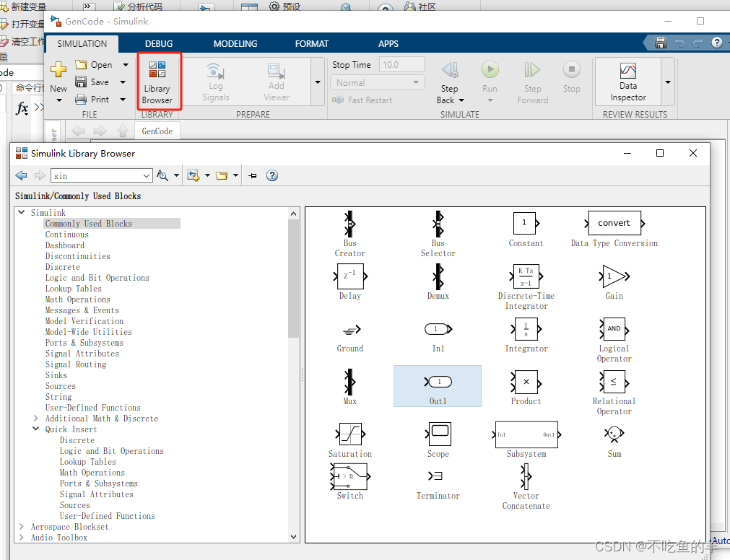The height and width of the screenshot is (560, 730).
Task: Expand Additional Math & Discrete
Action: [x=36, y=418]
